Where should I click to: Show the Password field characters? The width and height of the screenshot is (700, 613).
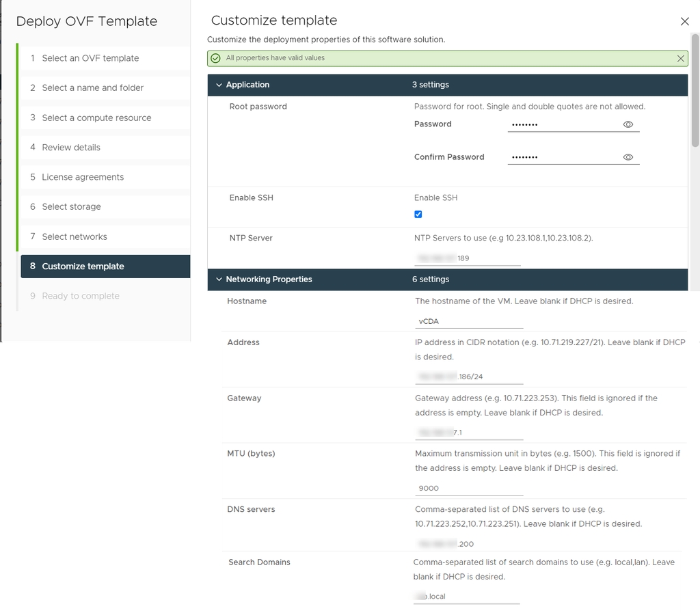[628, 124]
